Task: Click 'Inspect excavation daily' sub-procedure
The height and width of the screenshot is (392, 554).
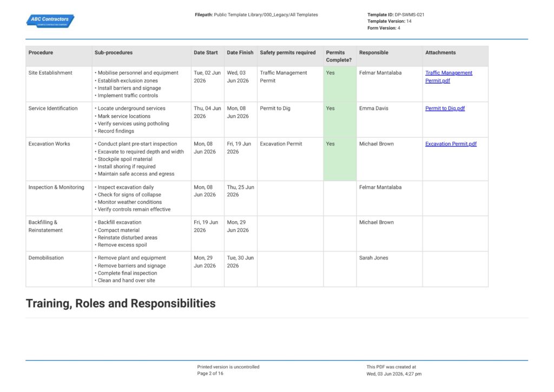Action: pos(124,187)
